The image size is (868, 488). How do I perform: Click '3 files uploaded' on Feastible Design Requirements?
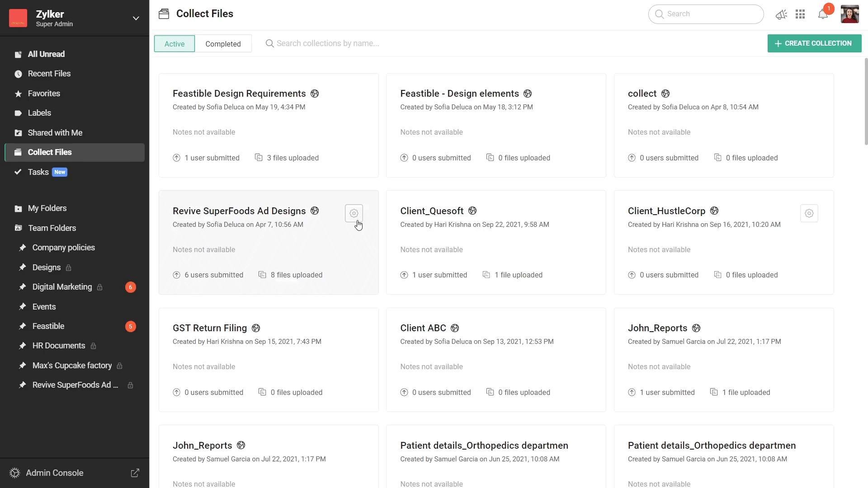[292, 158]
